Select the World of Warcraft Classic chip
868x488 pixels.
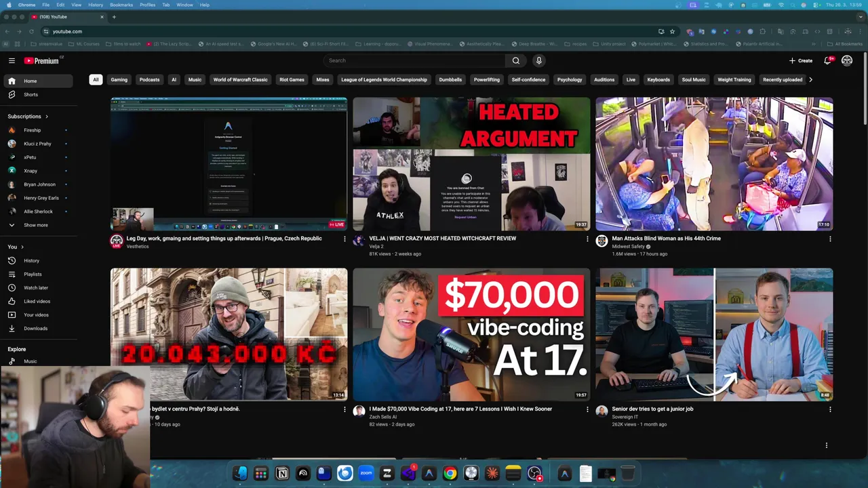coord(240,79)
